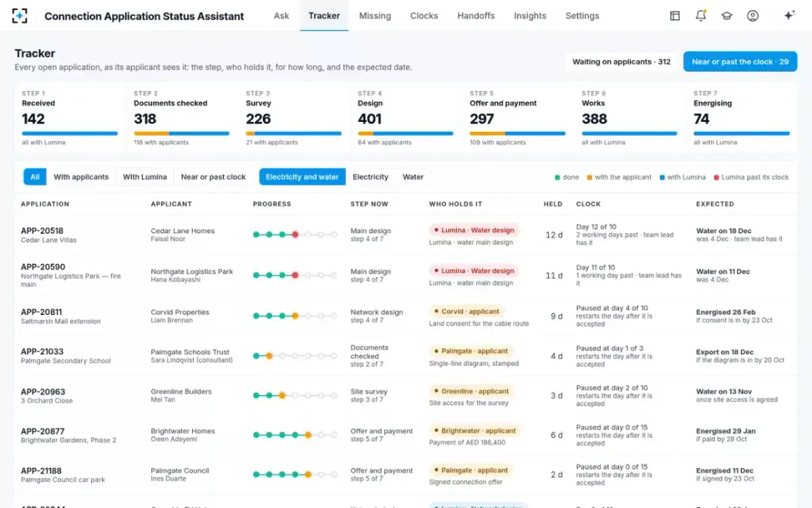Click Water on 18 Dec expected date

pos(724,231)
